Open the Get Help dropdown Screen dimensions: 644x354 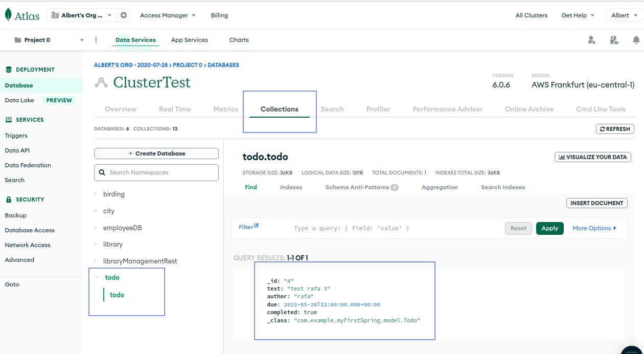coord(578,15)
